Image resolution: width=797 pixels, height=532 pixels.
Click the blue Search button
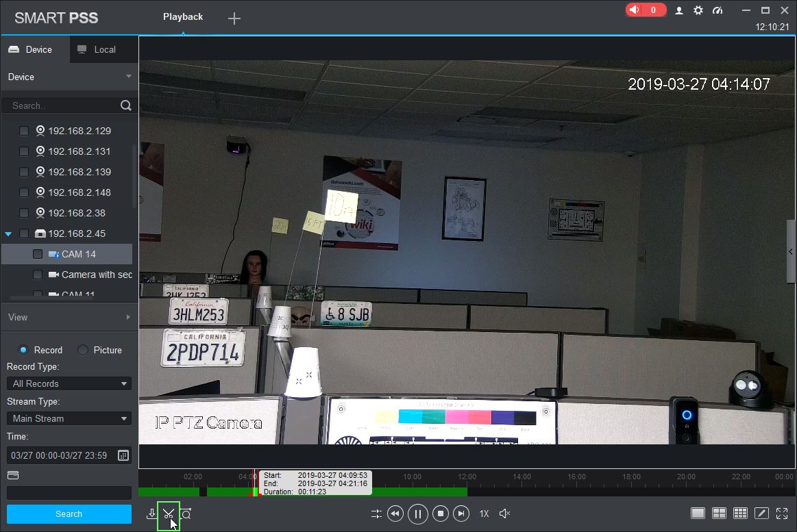(69, 514)
